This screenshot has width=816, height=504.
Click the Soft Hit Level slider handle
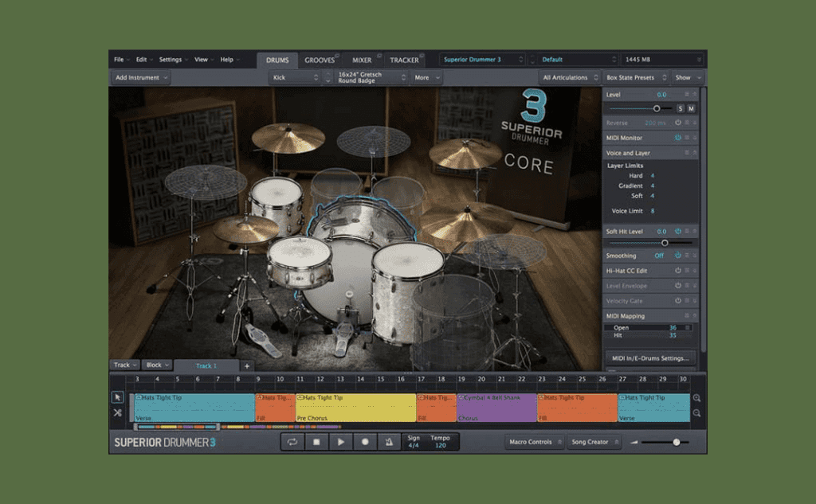pyautogui.click(x=665, y=243)
